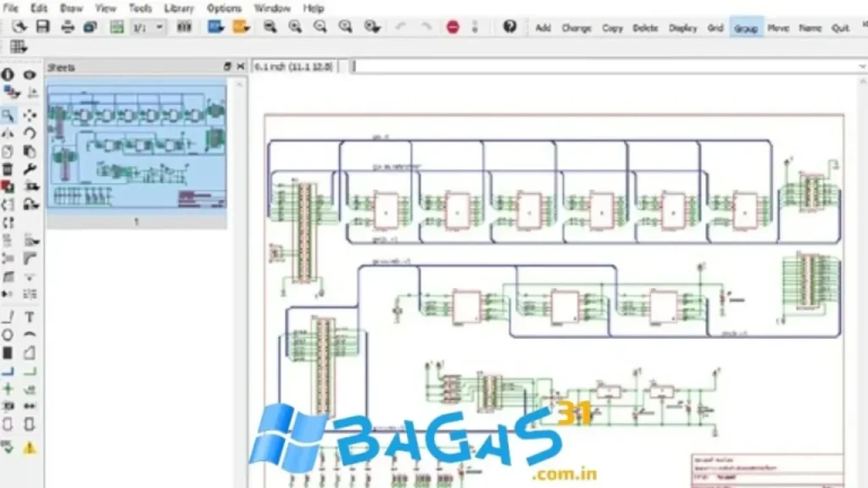Open the Draw menu
868x488 pixels.
[71, 8]
